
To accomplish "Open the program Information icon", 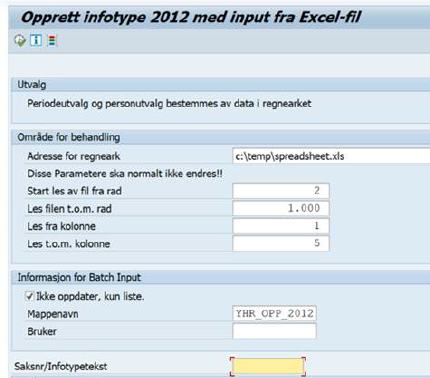I will coord(36,40).
